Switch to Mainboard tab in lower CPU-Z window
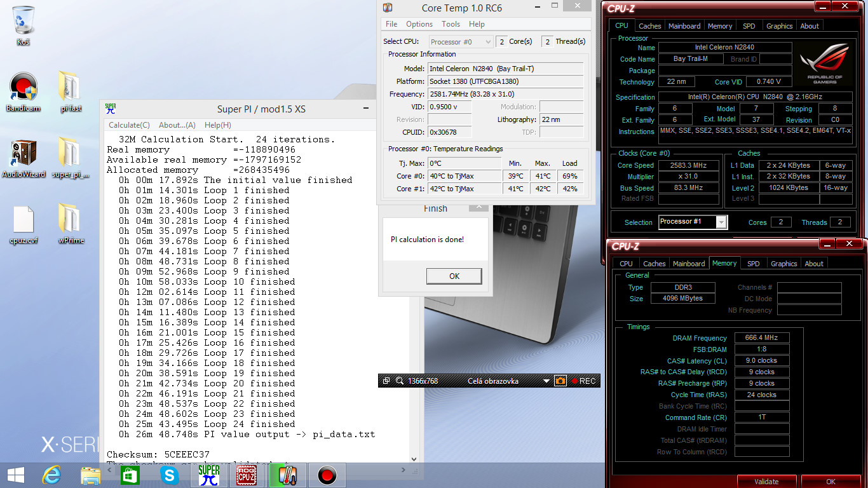The height and width of the screenshot is (488, 868). pyautogui.click(x=689, y=264)
